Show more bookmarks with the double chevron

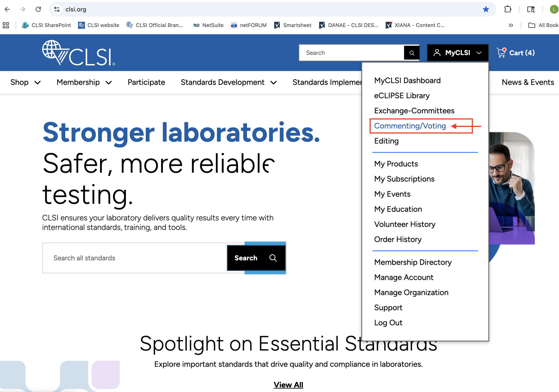pos(511,25)
